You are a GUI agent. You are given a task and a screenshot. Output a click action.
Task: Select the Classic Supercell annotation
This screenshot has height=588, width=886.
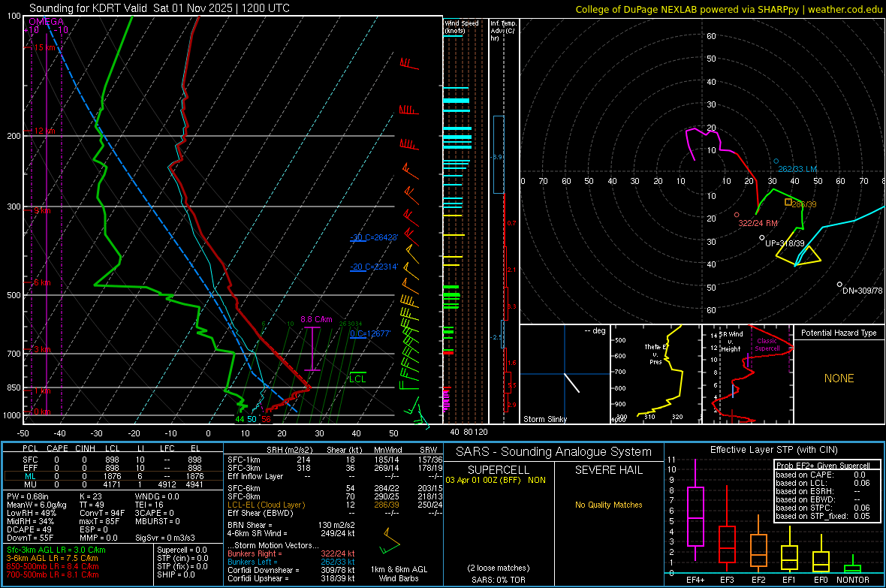coord(767,345)
